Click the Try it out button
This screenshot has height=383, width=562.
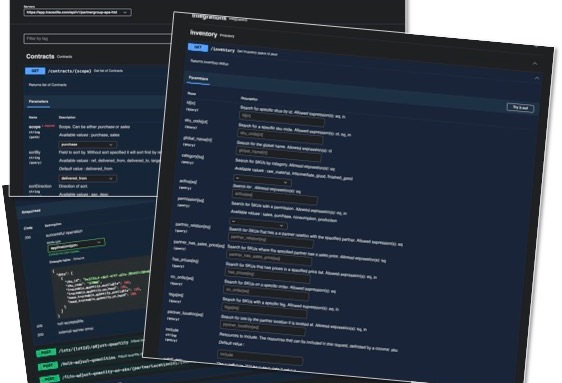pos(520,108)
